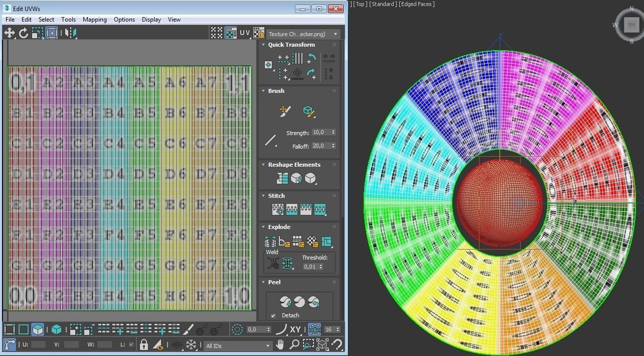
Task: Toggle the Detach checkbox under Peel
Action: [x=273, y=315]
